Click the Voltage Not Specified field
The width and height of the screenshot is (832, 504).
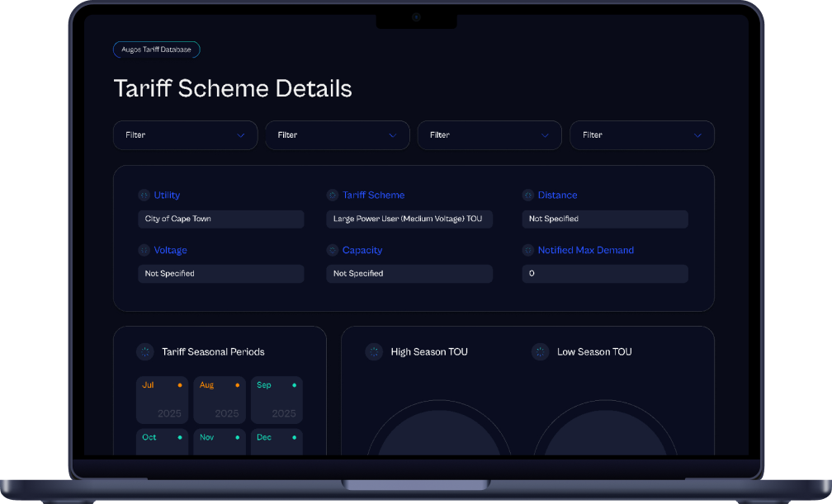[x=220, y=274]
